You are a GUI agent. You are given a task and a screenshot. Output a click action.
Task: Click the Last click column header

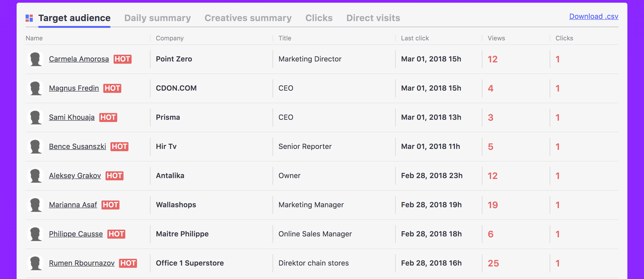(415, 38)
